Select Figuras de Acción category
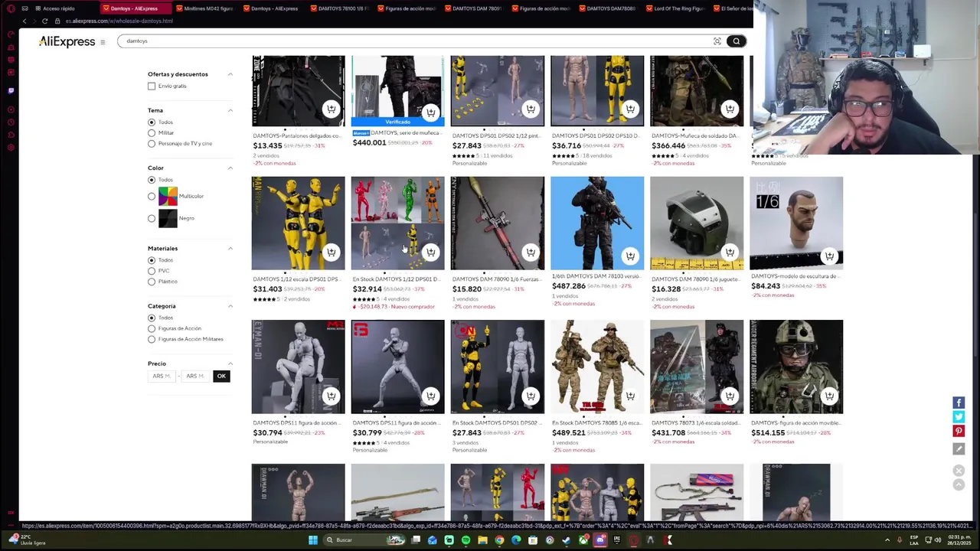 pyautogui.click(x=152, y=328)
